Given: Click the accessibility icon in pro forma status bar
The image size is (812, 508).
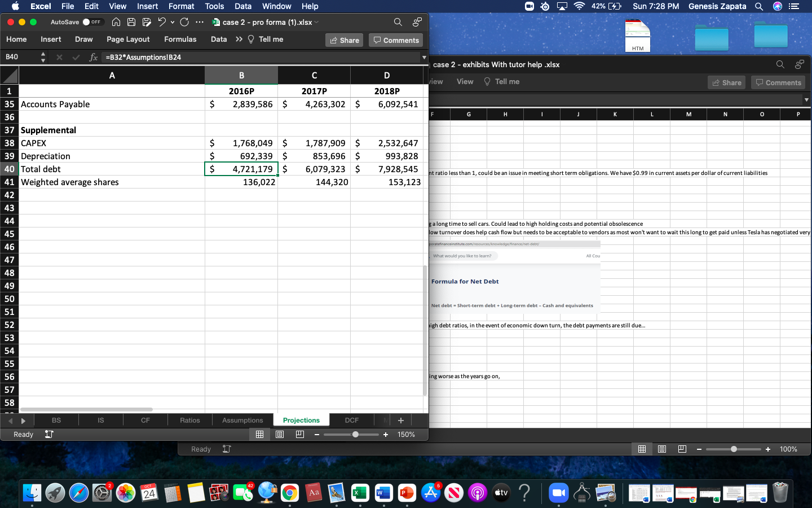Looking at the screenshot, I should click(49, 434).
